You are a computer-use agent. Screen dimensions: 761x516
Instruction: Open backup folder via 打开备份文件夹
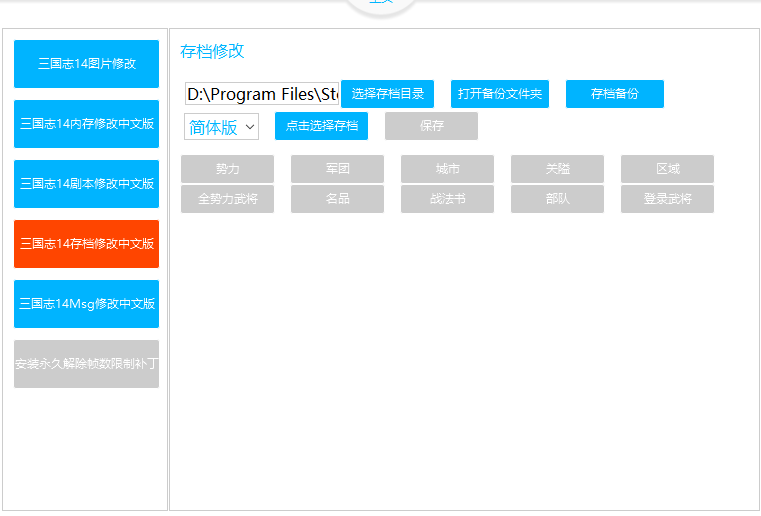coord(500,94)
